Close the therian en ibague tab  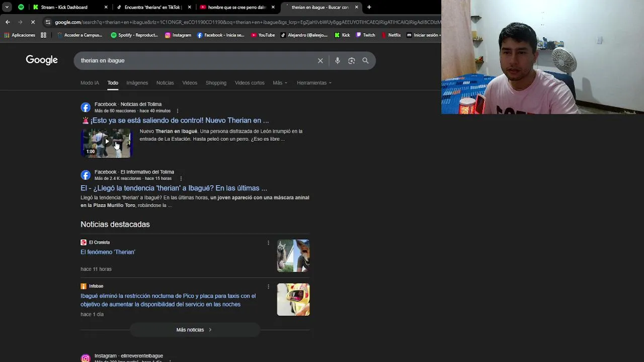pos(356,7)
